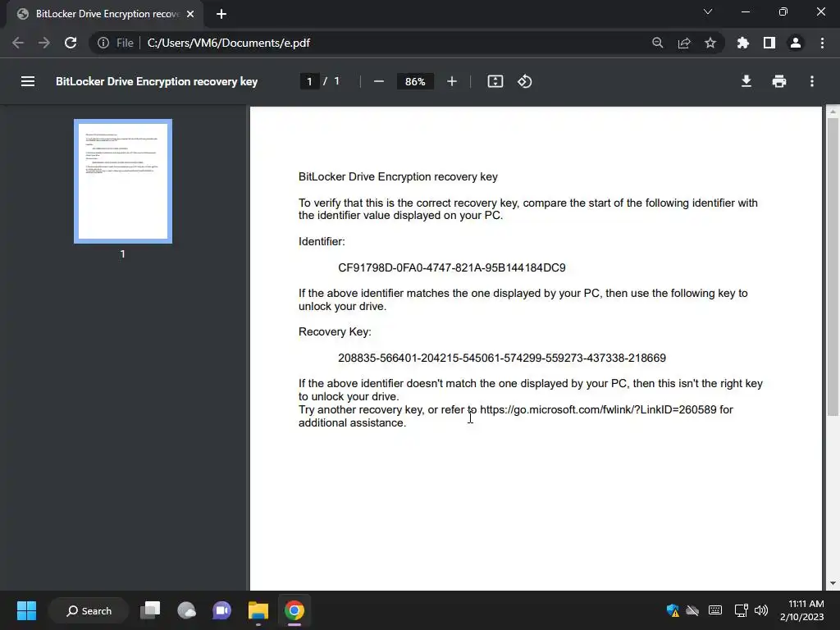Click the identifier CF91798D value
Viewport: 840px width, 630px height.
click(452, 268)
